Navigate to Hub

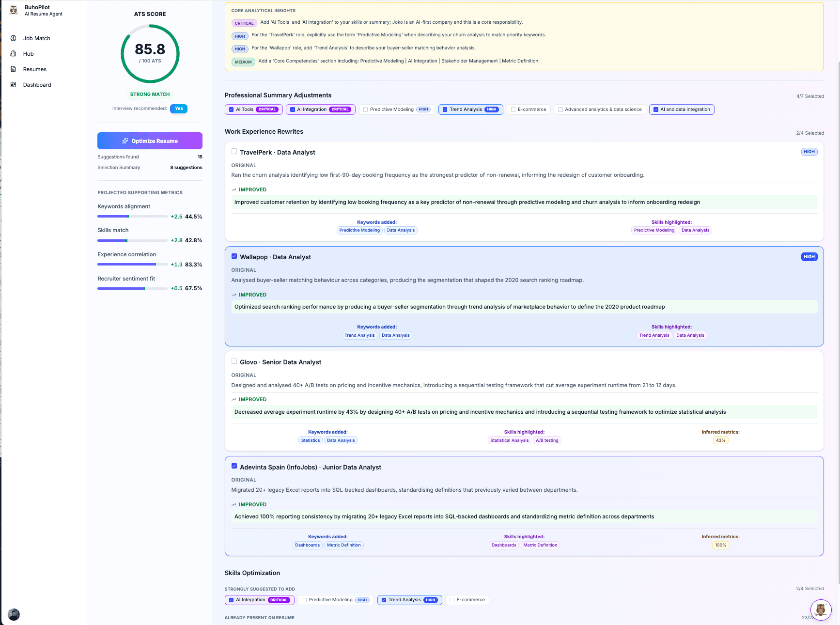coord(28,54)
